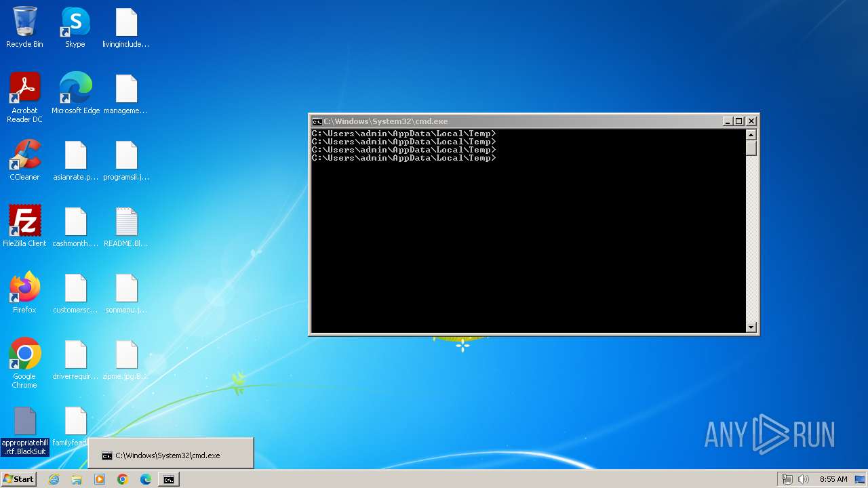This screenshot has height=488, width=868.
Task: Select the customersc… file icon
Action: click(x=75, y=293)
